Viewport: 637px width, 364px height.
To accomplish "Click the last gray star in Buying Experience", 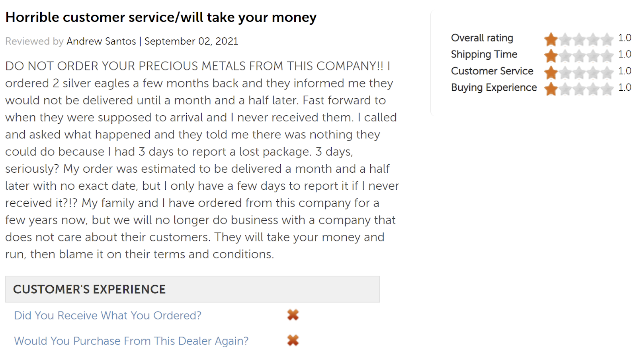I will coord(607,89).
